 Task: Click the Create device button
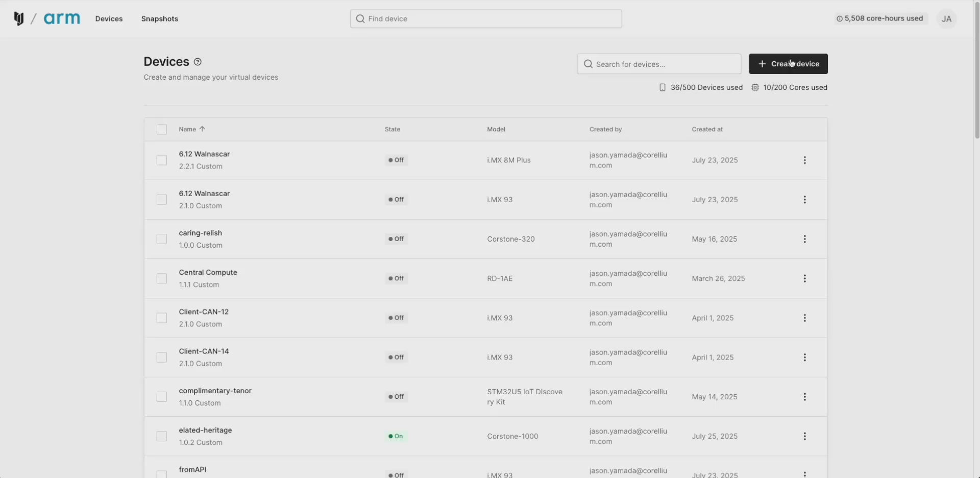pyautogui.click(x=788, y=64)
